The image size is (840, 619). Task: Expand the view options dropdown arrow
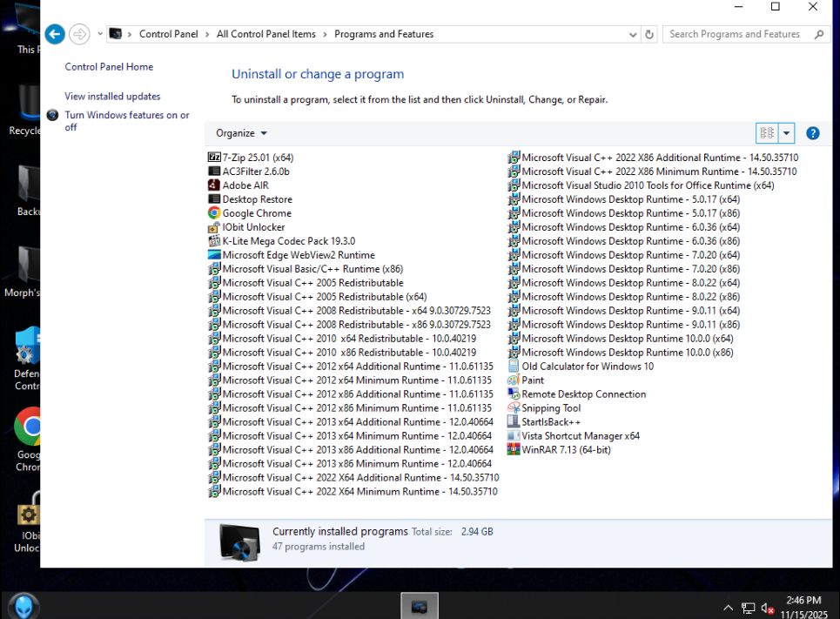tap(787, 133)
